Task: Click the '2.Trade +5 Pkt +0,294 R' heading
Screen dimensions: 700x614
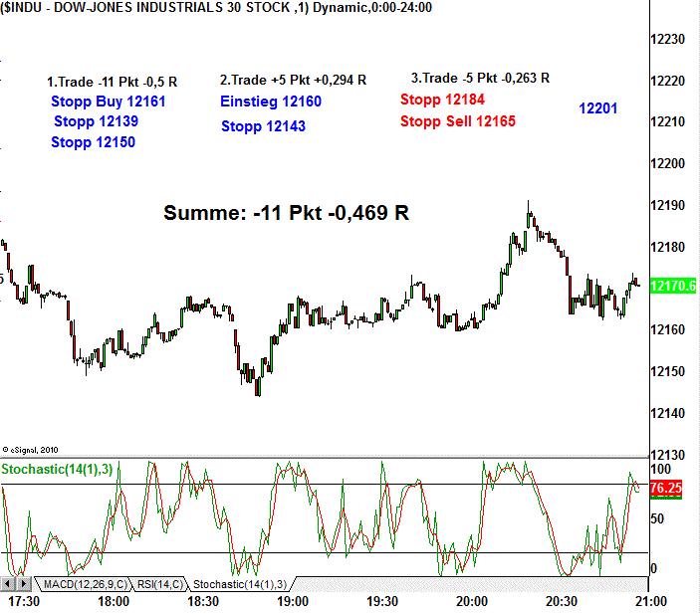Action: pos(293,80)
